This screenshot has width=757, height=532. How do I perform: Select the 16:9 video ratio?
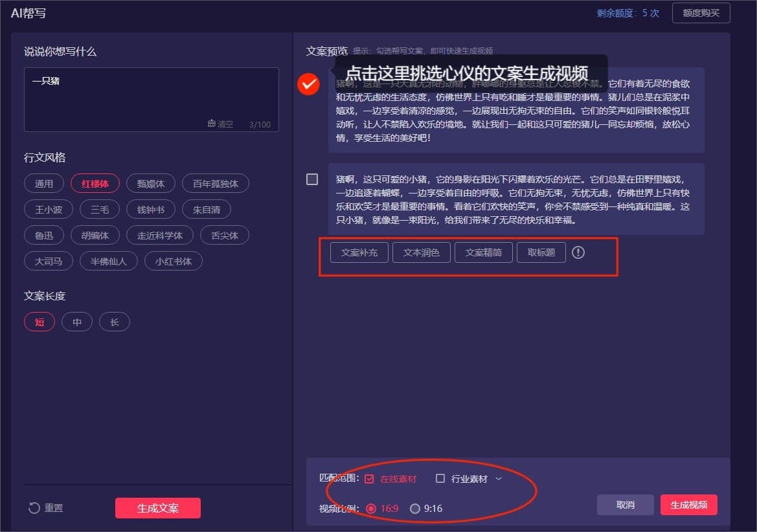click(371, 508)
